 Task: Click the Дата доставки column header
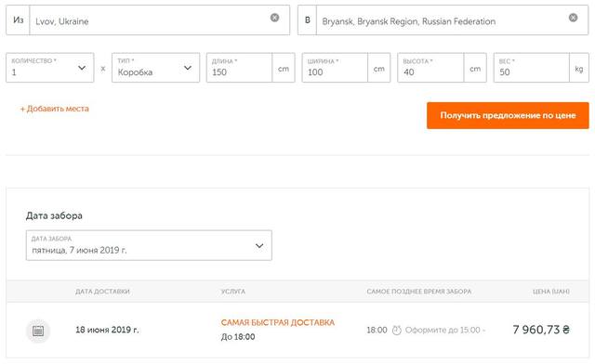click(x=102, y=292)
